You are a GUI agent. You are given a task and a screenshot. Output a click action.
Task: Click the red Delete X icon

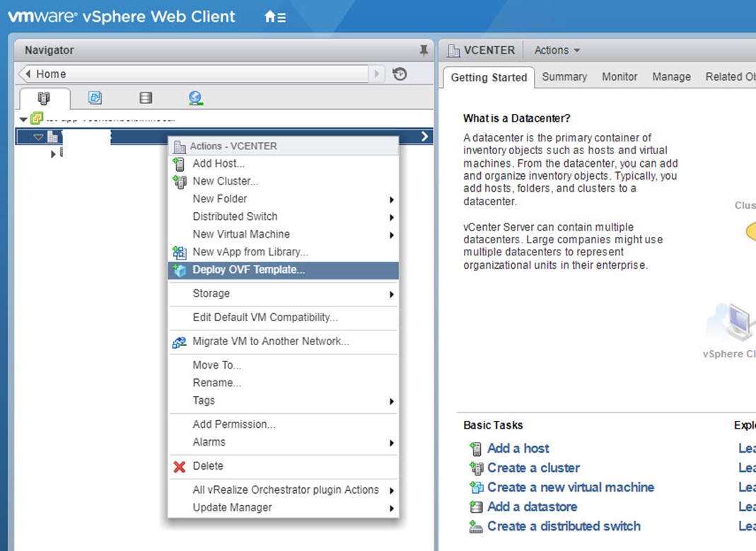tap(180, 467)
